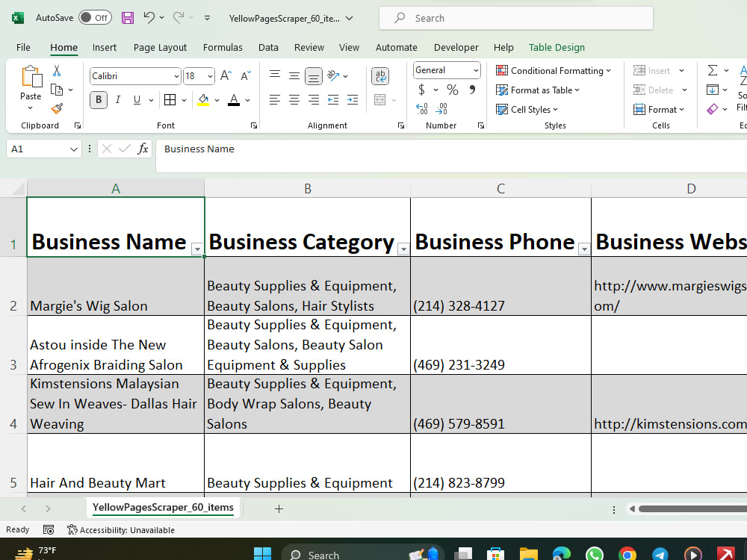
Task: Click the Wrap Text icon
Action: point(380,75)
